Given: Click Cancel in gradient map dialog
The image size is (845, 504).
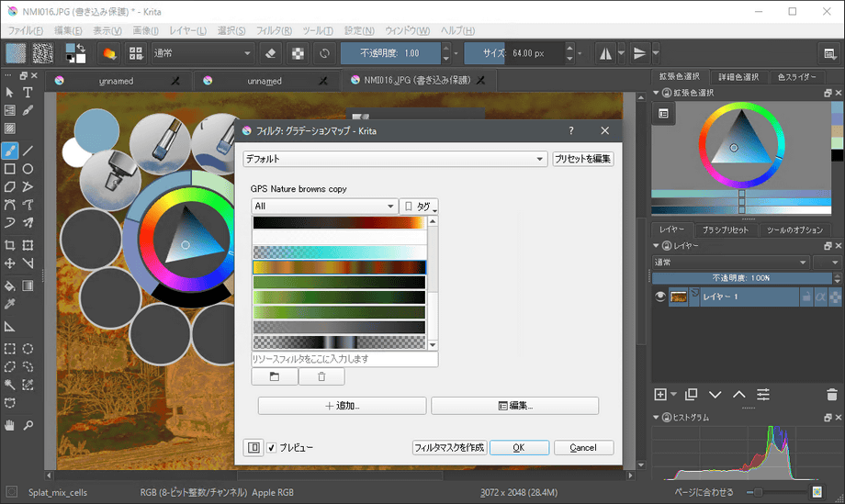Looking at the screenshot, I should (x=583, y=447).
